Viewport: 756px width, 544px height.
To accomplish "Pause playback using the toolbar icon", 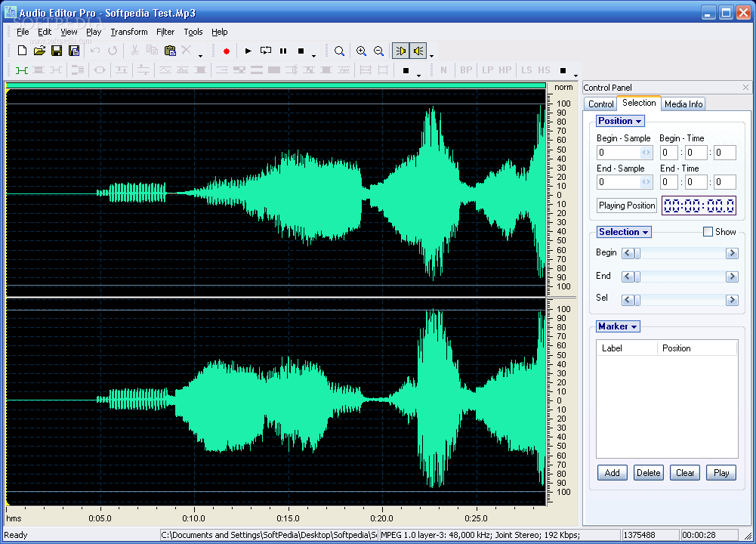I will point(283,51).
